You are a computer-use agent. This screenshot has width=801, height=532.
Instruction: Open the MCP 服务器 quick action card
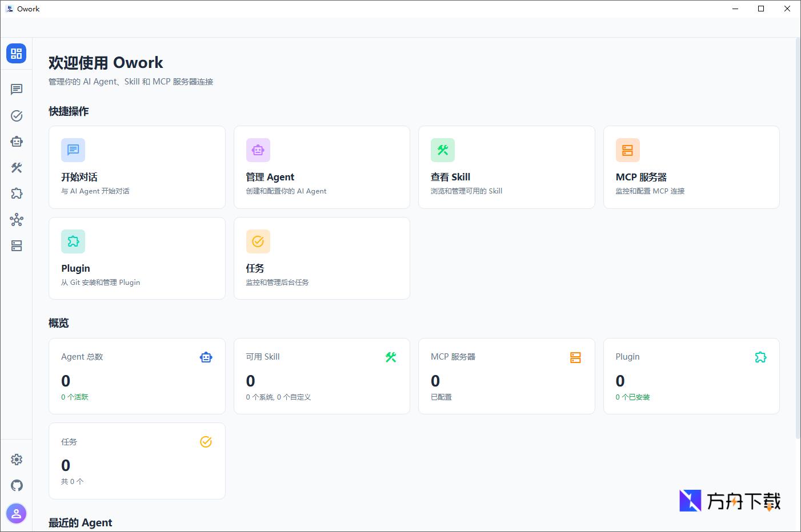click(691, 167)
